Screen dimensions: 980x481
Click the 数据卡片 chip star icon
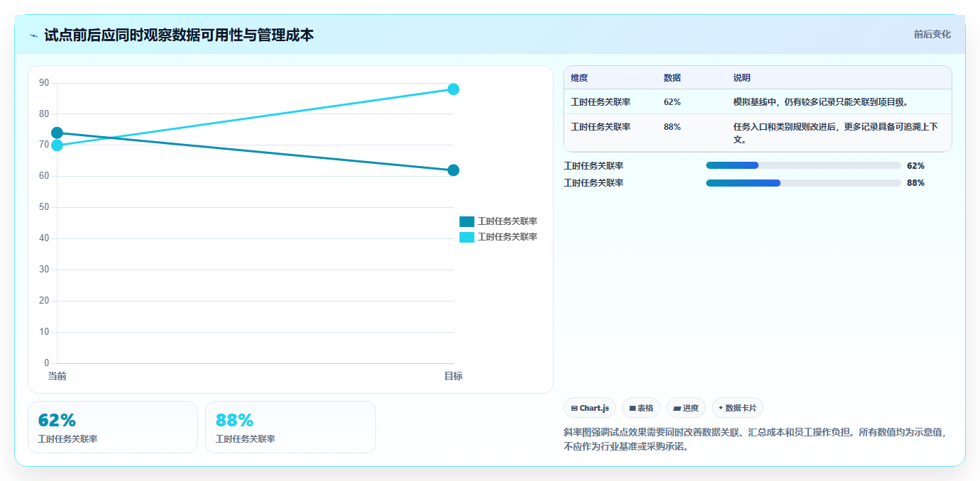pos(721,408)
